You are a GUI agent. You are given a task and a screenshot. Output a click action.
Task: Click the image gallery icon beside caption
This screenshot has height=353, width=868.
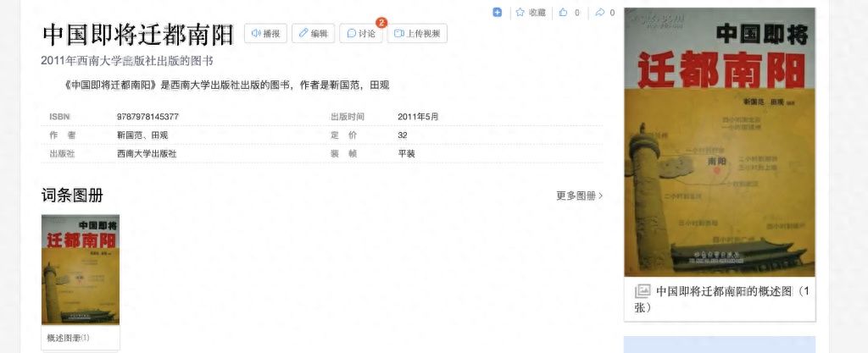tap(643, 291)
